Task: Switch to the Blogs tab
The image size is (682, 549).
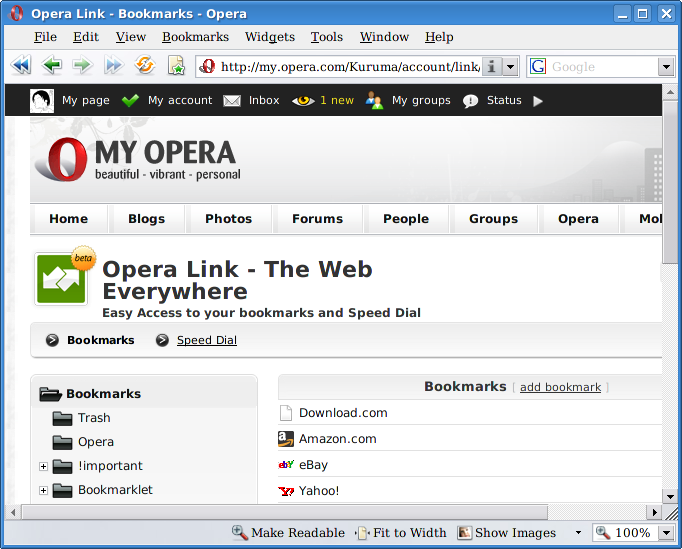Action: pyautogui.click(x=147, y=219)
